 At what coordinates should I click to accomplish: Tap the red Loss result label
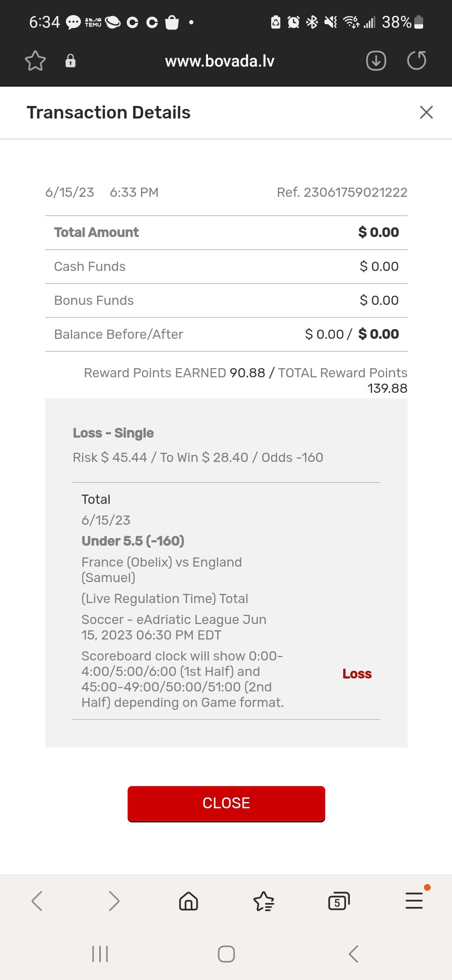click(357, 674)
